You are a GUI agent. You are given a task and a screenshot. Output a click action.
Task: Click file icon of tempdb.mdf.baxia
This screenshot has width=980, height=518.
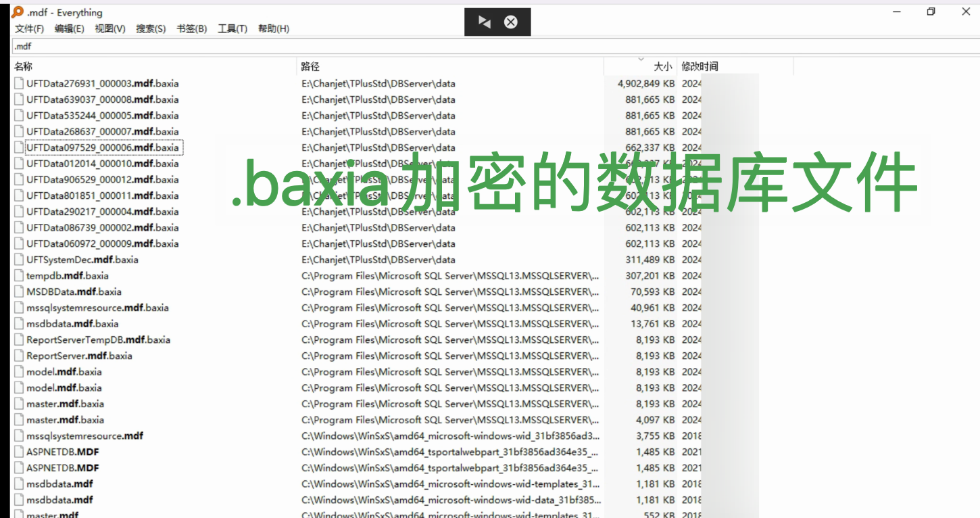(x=19, y=276)
